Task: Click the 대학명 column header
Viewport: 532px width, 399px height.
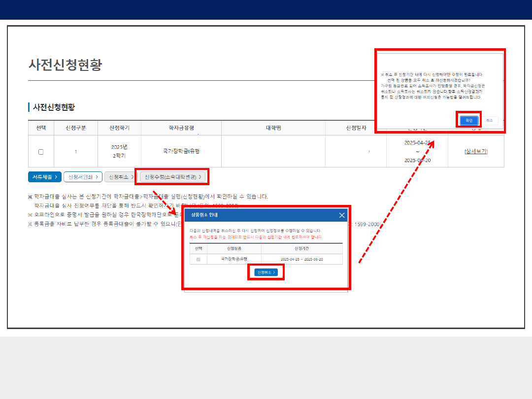Action: pyautogui.click(x=273, y=128)
